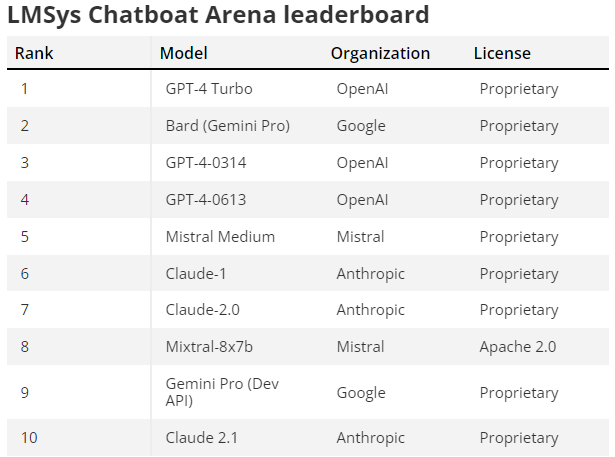Viewport: 615px width, 457px height.
Task: Select the GPT-4 Turbo model cell
Action: tap(209, 89)
